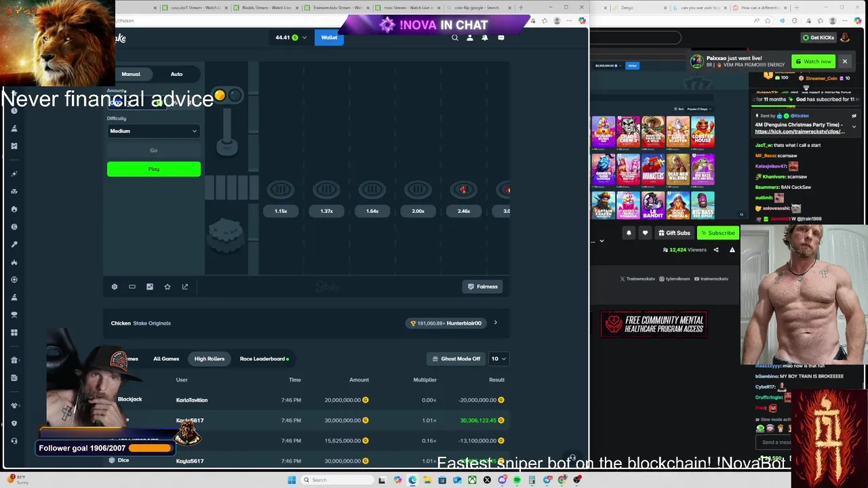Open the Stake search icon
The image size is (868, 488).
pyautogui.click(x=455, y=38)
